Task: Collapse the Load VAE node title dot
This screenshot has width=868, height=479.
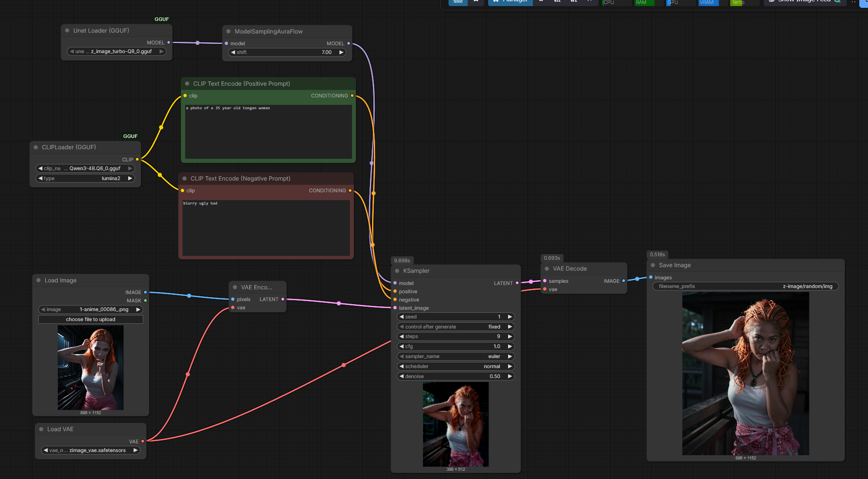Action: (x=41, y=429)
